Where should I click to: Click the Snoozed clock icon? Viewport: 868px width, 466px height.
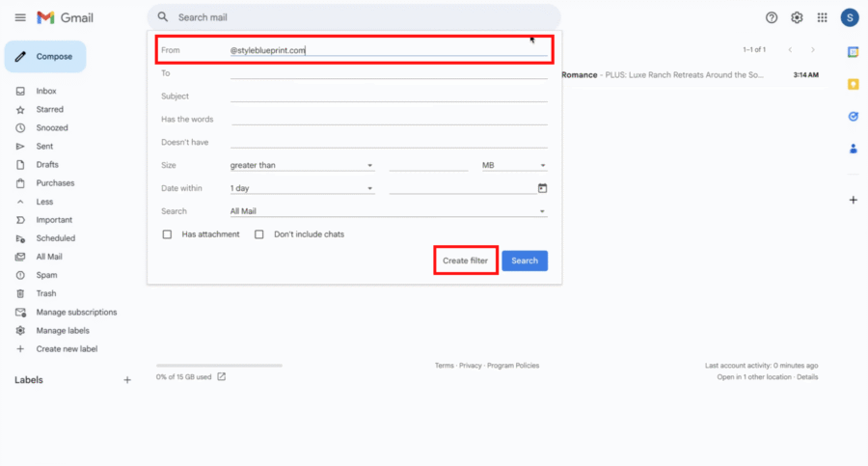tap(20, 128)
